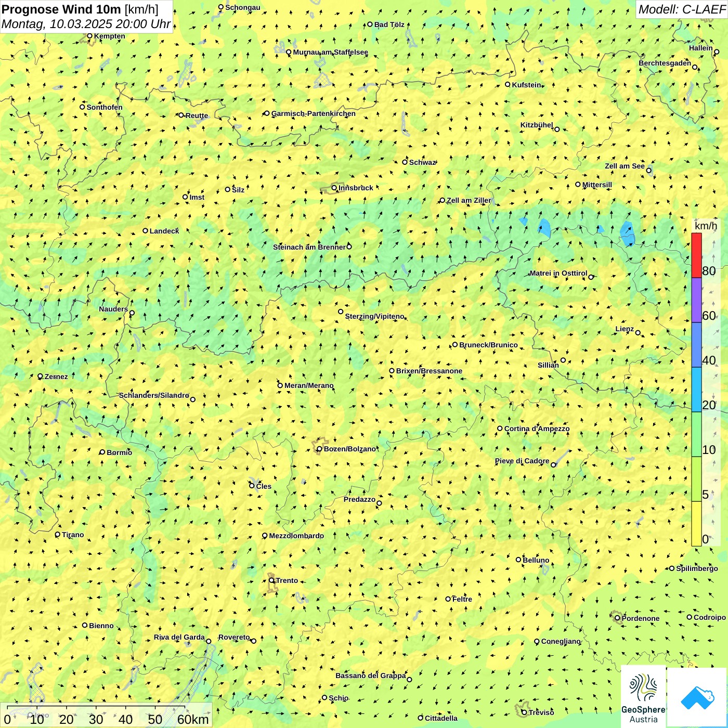Click the Kufstein city label
The image size is (728, 728).
[x=526, y=85]
